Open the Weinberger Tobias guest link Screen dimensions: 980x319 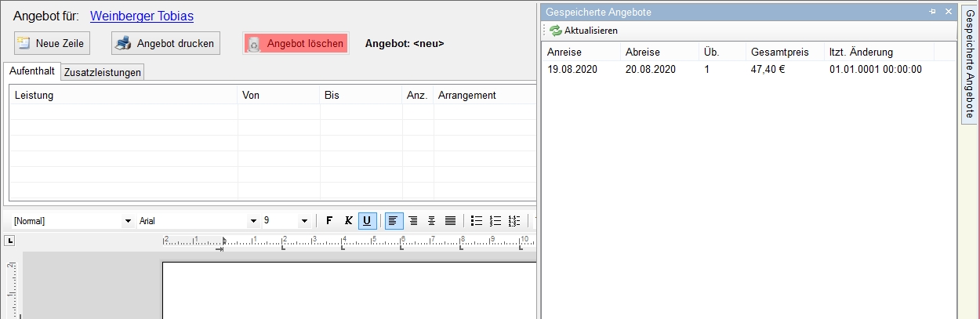142,16
